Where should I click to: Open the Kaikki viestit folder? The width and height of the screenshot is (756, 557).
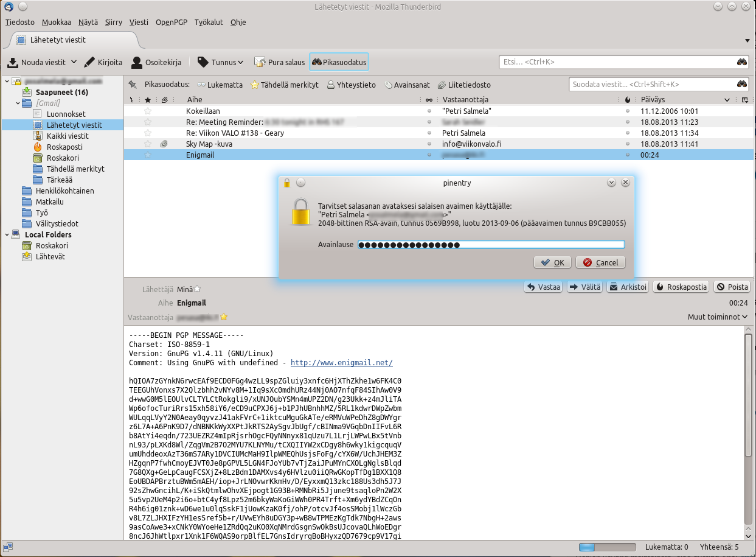(x=68, y=136)
